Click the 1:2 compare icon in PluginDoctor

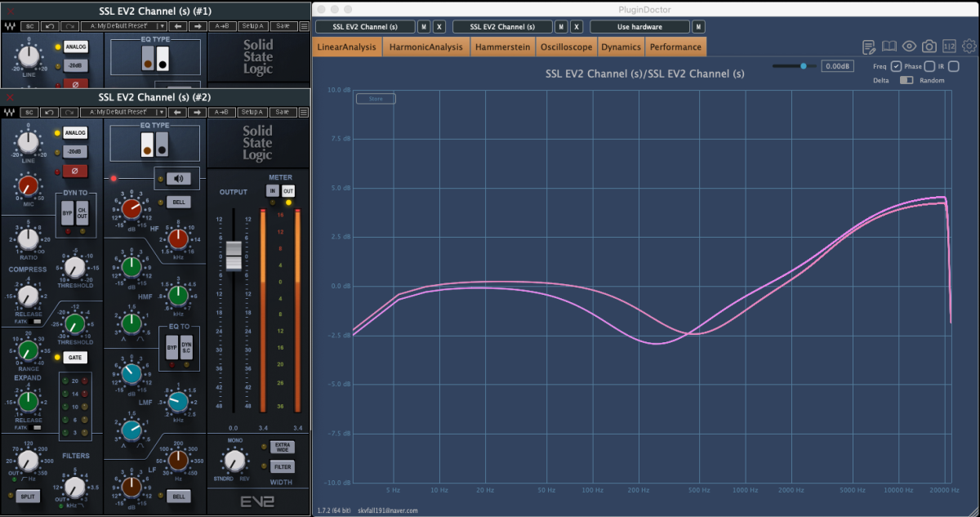[x=949, y=47]
